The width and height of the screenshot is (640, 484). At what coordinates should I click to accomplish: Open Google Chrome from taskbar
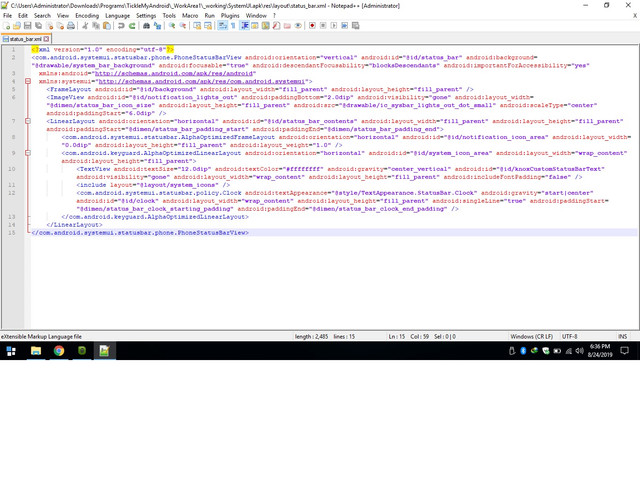[x=59, y=351]
